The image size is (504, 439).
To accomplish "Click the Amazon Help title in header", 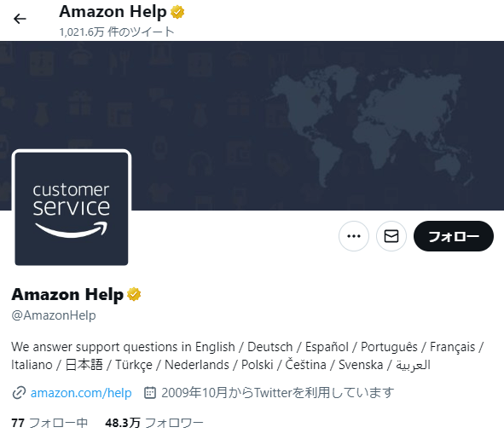I will click(113, 12).
